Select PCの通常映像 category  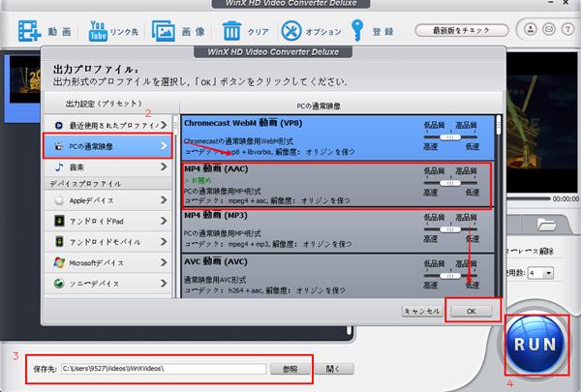click(108, 146)
